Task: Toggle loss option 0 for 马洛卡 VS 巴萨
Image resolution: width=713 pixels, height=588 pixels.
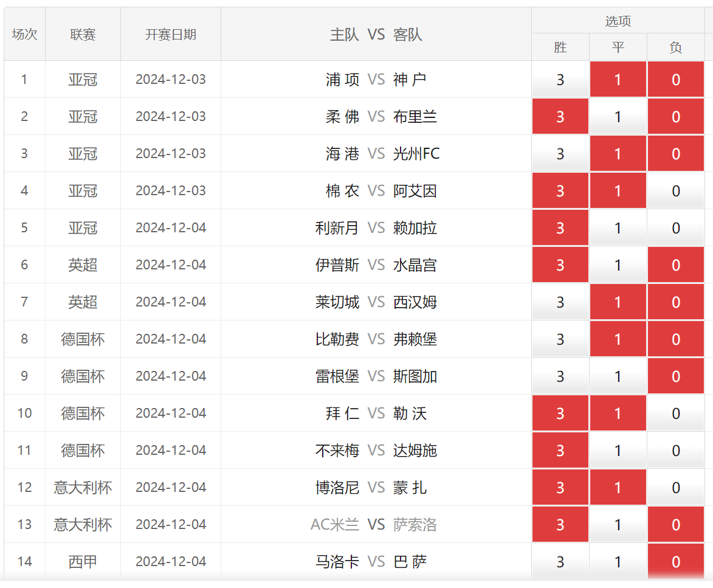Action: pos(676,562)
